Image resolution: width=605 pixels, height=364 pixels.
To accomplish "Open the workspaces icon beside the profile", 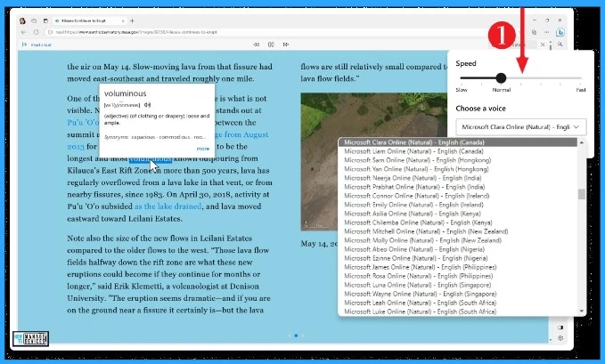I will [x=34, y=20].
